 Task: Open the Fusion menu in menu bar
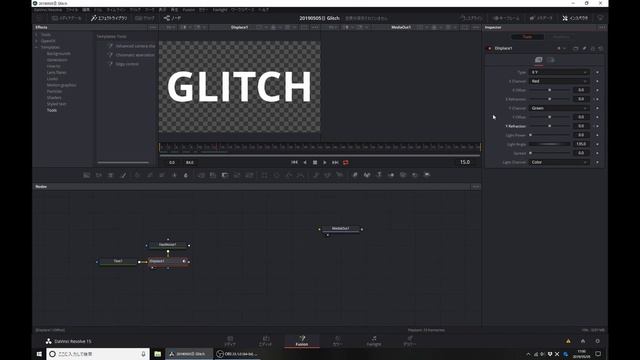click(x=188, y=10)
